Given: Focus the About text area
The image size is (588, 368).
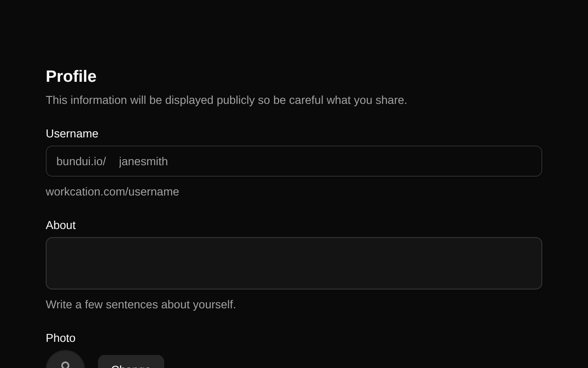Looking at the screenshot, I should click(x=294, y=263).
